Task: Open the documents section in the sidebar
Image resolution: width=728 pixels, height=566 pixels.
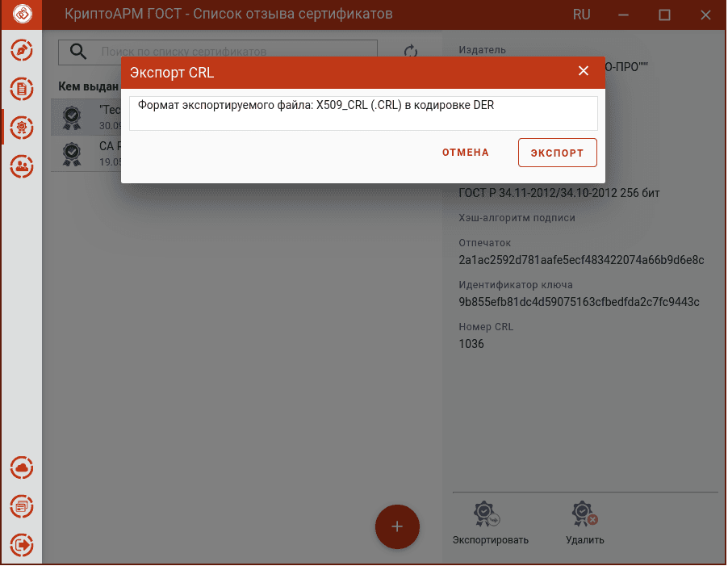Action: pyautogui.click(x=22, y=89)
